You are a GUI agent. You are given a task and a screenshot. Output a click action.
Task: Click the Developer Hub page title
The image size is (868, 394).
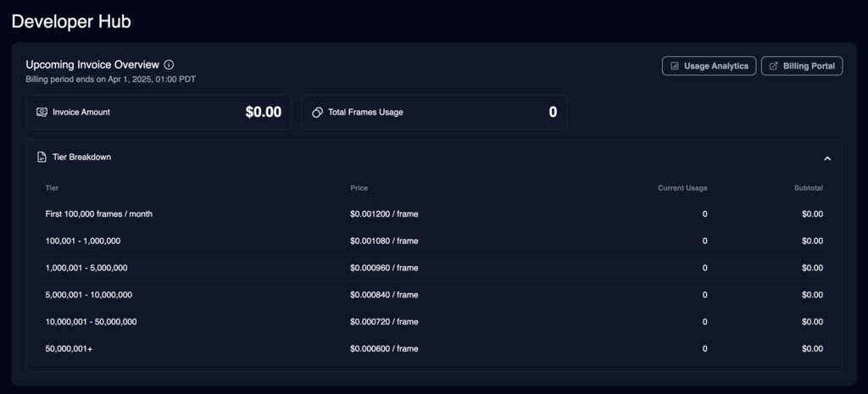coord(71,21)
